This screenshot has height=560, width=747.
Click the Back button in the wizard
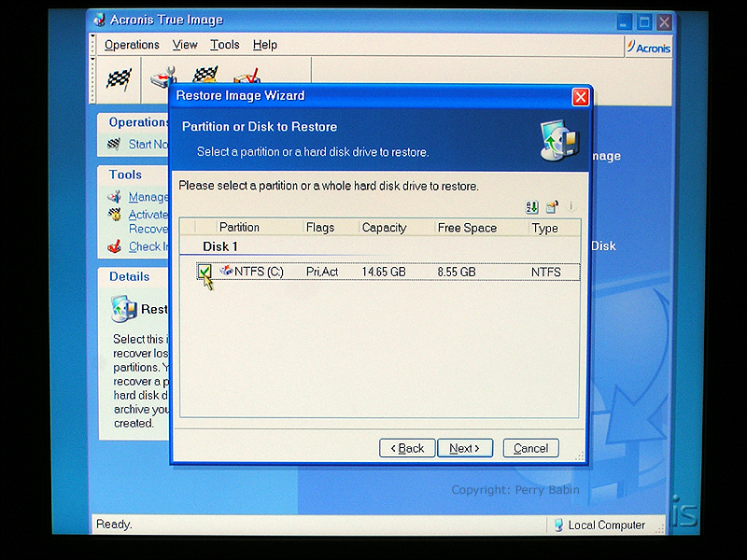(407, 448)
